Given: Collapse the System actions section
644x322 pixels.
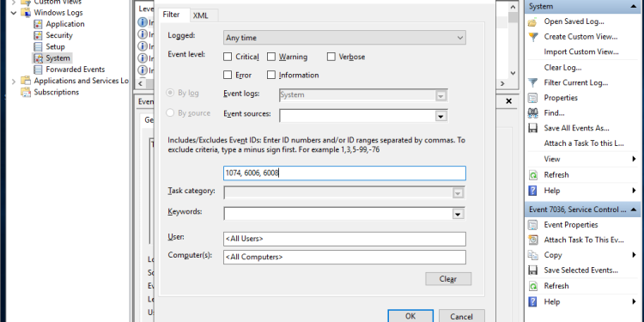Looking at the screenshot, I should pos(633,6).
